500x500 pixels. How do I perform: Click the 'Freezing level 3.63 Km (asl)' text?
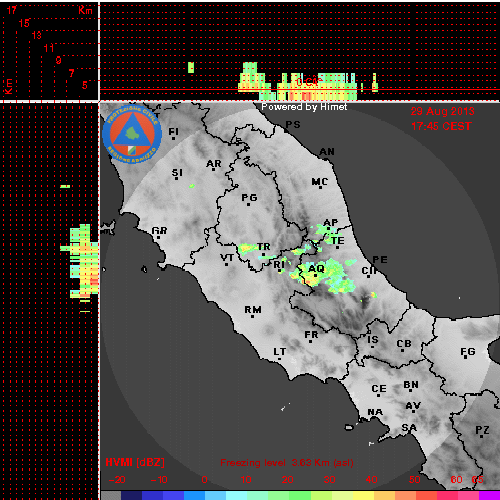pos(287,463)
